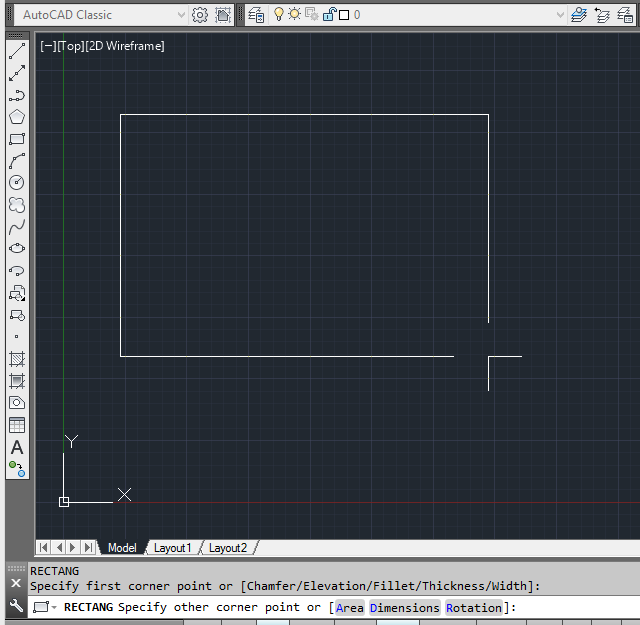Toggle layer 0 lock padlock

329,15
